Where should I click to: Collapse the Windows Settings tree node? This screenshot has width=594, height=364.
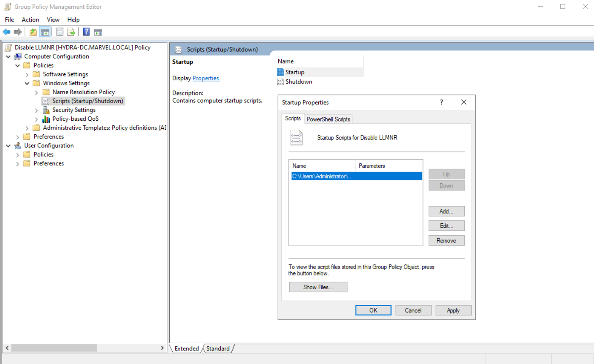27,83
